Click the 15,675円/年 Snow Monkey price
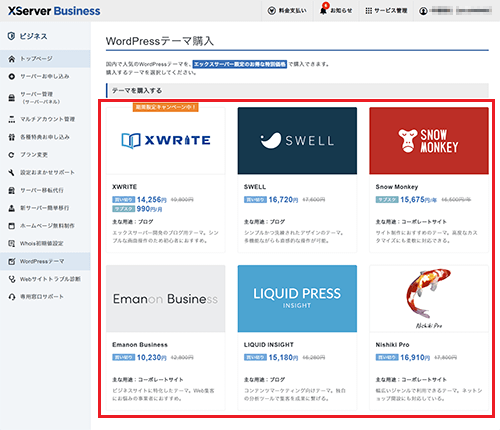 pos(419,200)
